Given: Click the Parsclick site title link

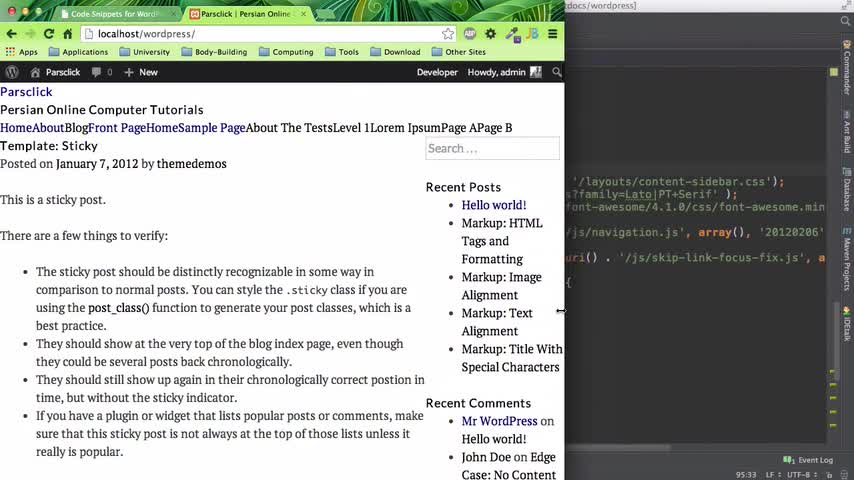Looking at the screenshot, I should tap(26, 92).
